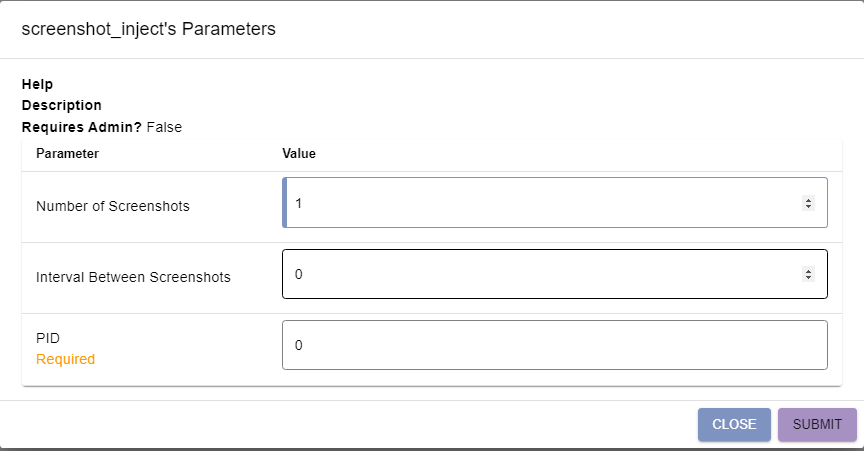Click the PID value input box
Screen dimensions: 864x451
pos(554,345)
